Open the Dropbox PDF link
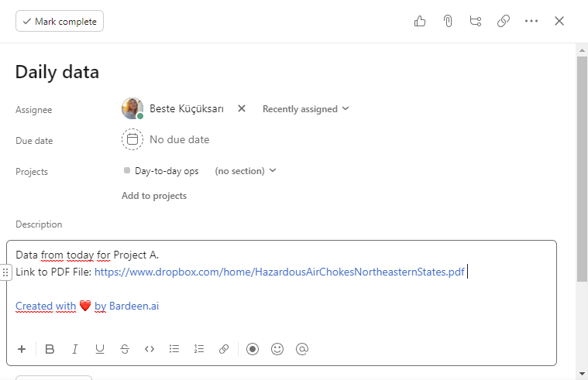This screenshot has height=380, width=588. click(280, 272)
